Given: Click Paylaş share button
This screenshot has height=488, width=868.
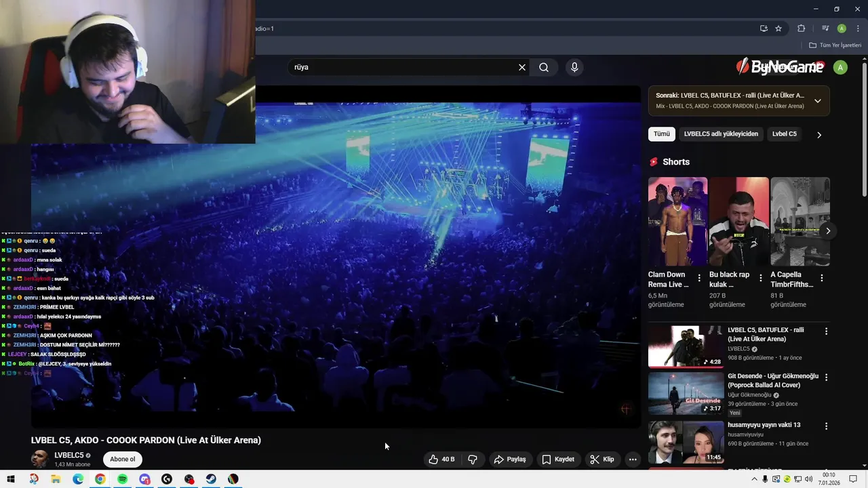Looking at the screenshot, I should coord(510,460).
